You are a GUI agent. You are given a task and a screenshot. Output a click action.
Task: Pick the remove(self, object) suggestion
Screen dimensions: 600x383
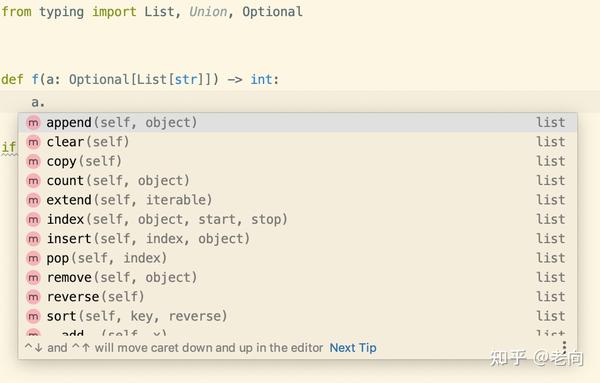[298, 277]
